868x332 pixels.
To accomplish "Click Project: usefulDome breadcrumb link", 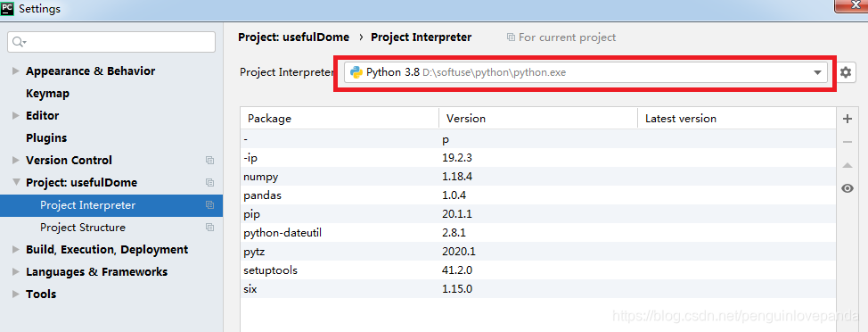I will (x=293, y=37).
